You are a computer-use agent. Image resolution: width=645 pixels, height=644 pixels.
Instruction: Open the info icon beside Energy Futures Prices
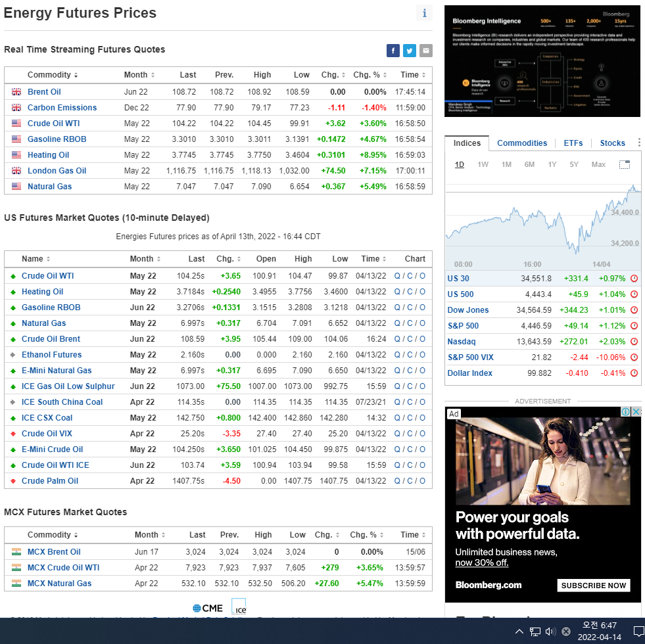[x=424, y=13]
